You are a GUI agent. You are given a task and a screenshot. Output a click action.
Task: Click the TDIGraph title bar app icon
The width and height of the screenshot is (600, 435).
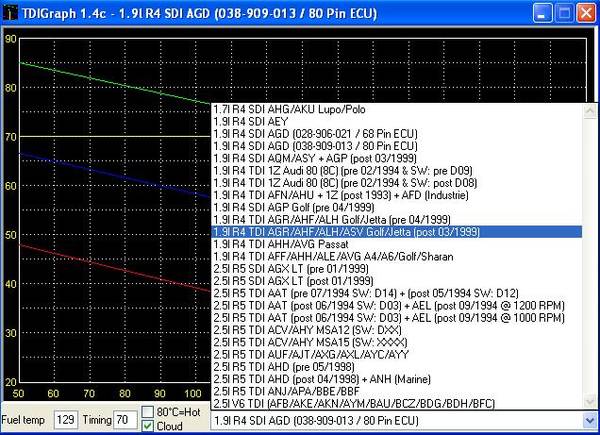coord(9,13)
